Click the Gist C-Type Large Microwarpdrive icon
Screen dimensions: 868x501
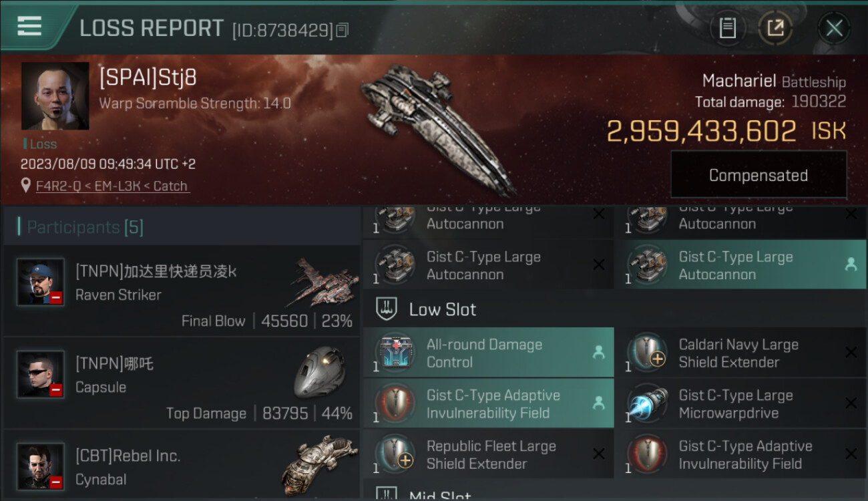pyautogui.click(x=648, y=403)
